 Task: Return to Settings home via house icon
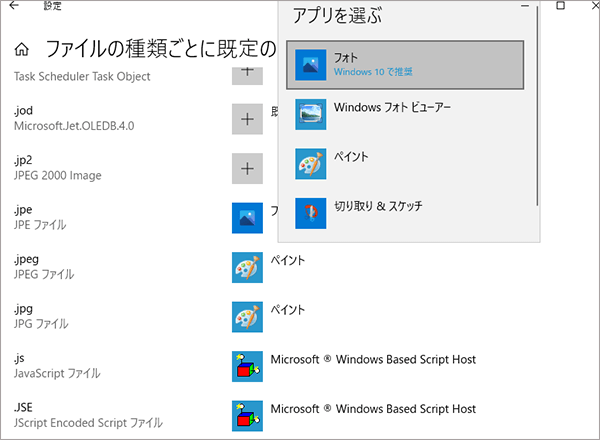point(22,49)
